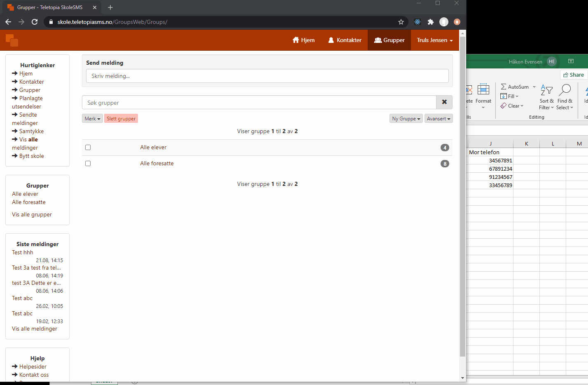Screen dimensions: 588x385
Task: Select Excel column K header
Action: coord(527,143)
